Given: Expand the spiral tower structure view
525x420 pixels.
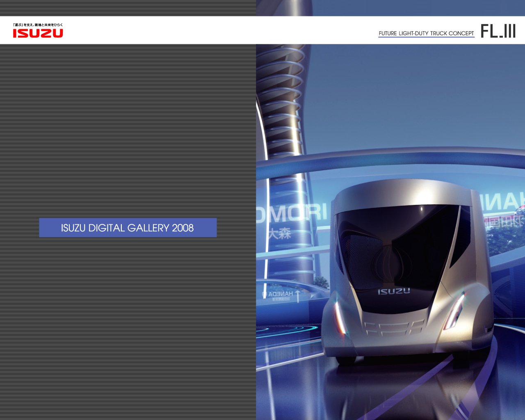Looking at the screenshot, I should coord(283,94).
